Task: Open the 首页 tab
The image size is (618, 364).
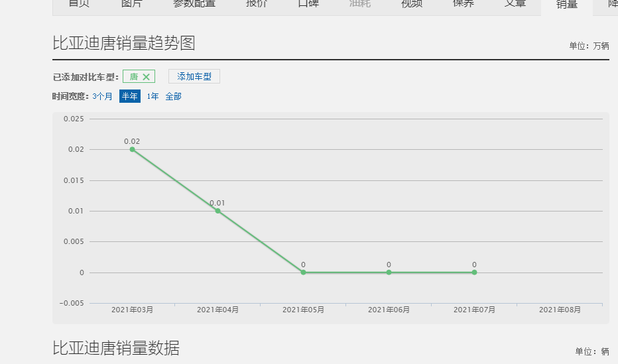Action: tap(79, 4)
